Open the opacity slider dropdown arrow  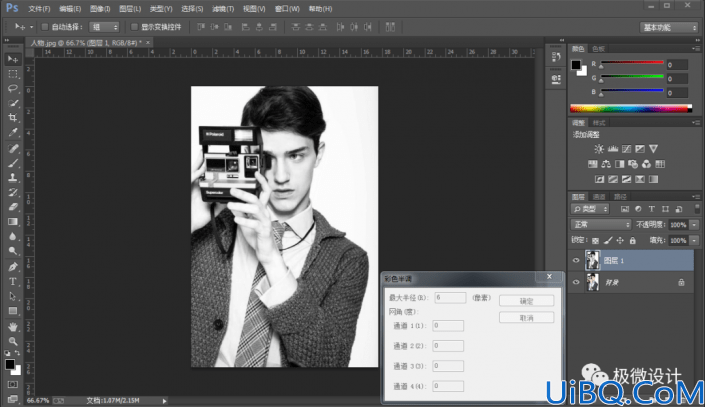[695, 225]
